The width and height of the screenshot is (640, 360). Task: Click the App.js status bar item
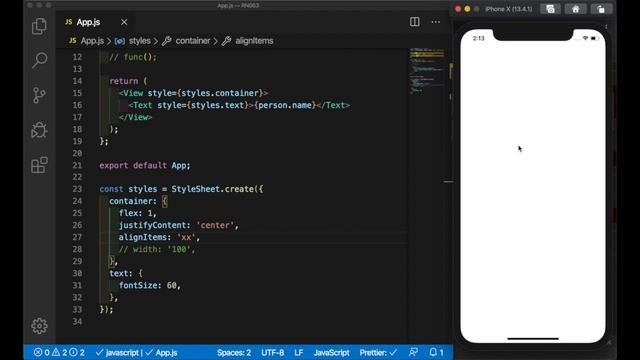tap(162, 352)
